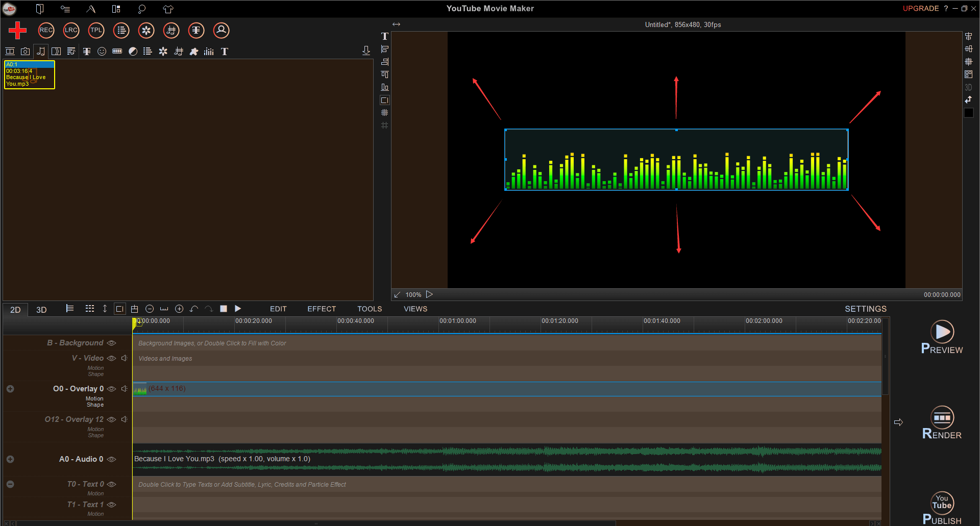Mute the O12 - Overlay 12 speaker

[x=124, y=419]
